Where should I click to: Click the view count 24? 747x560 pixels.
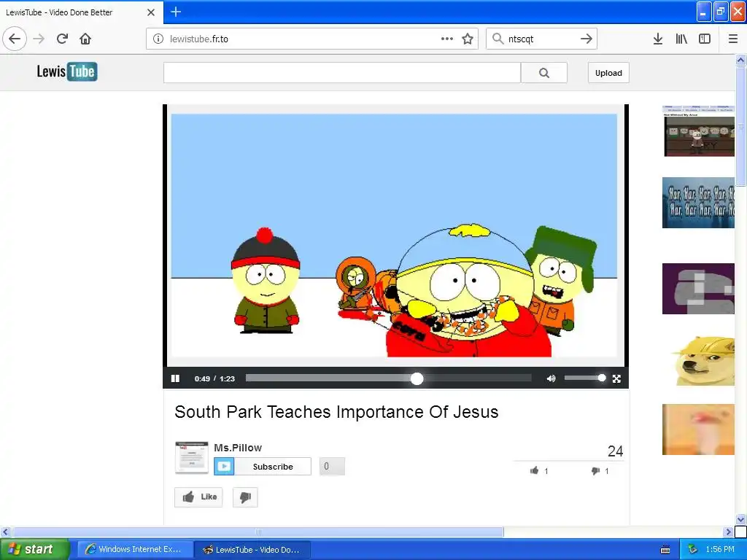(615, 451)
